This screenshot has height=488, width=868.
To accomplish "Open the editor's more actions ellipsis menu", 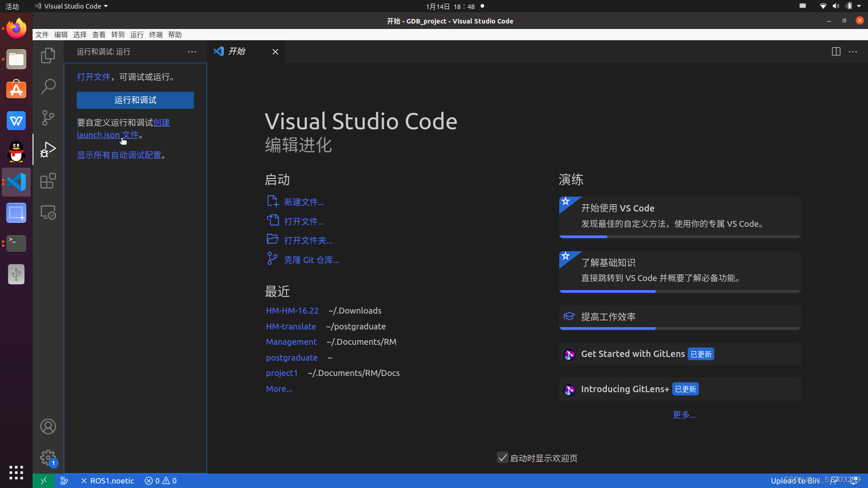I will [853, 52].
